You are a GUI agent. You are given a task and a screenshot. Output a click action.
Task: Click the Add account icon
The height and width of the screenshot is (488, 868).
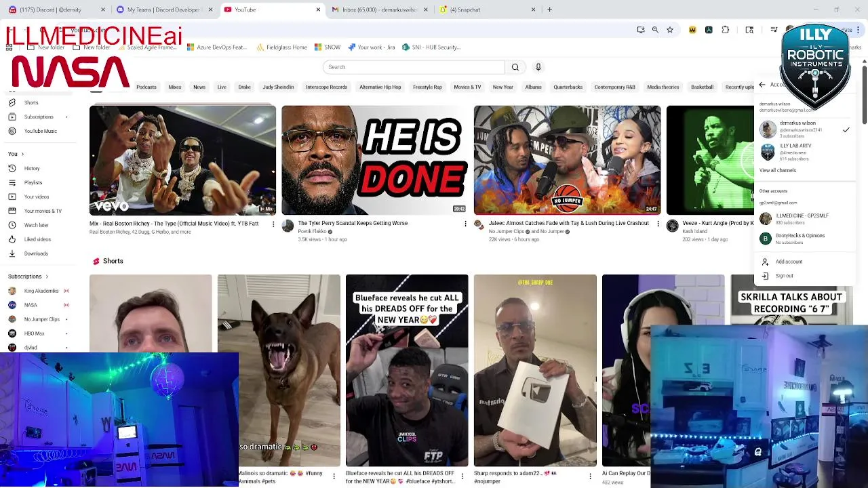point(766,262)
